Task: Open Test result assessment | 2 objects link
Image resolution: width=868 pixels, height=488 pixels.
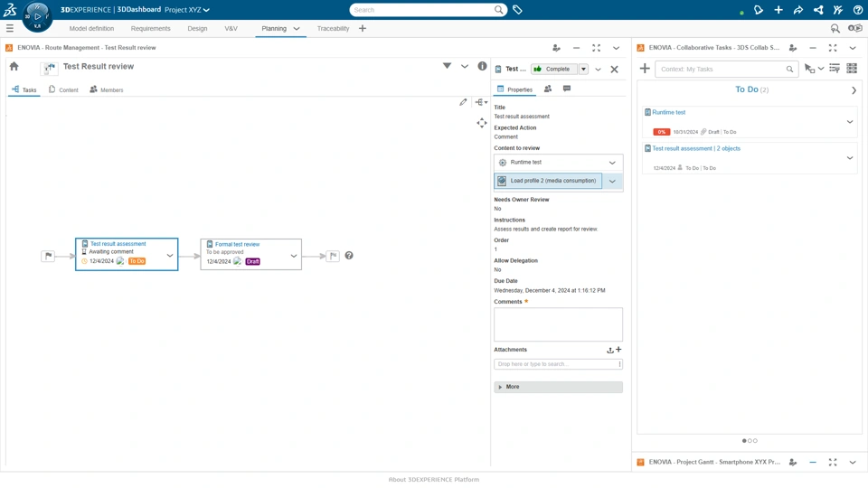Action: (x=696, y=148)
